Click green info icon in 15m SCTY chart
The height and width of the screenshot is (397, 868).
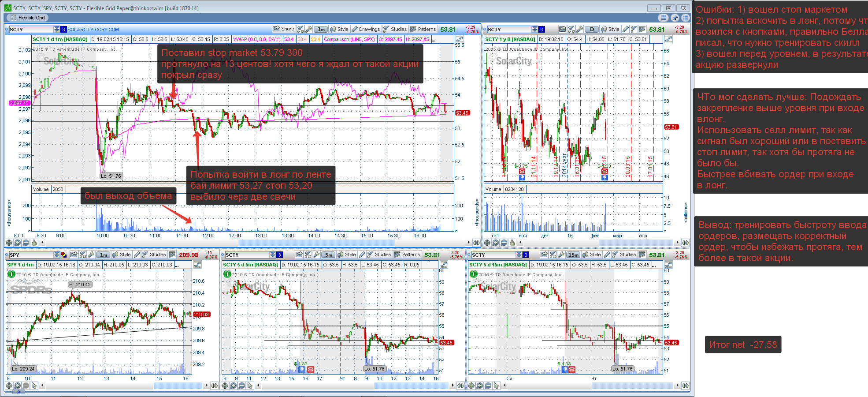click(x=473, y=274)
